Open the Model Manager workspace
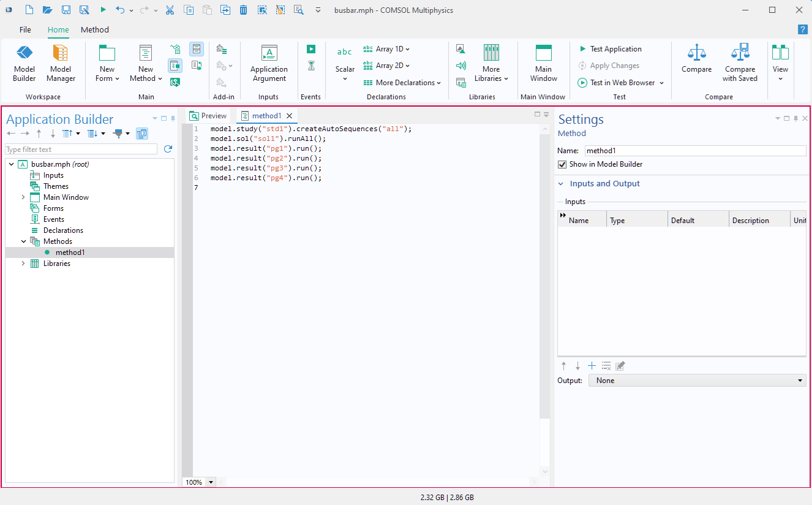 61,61
